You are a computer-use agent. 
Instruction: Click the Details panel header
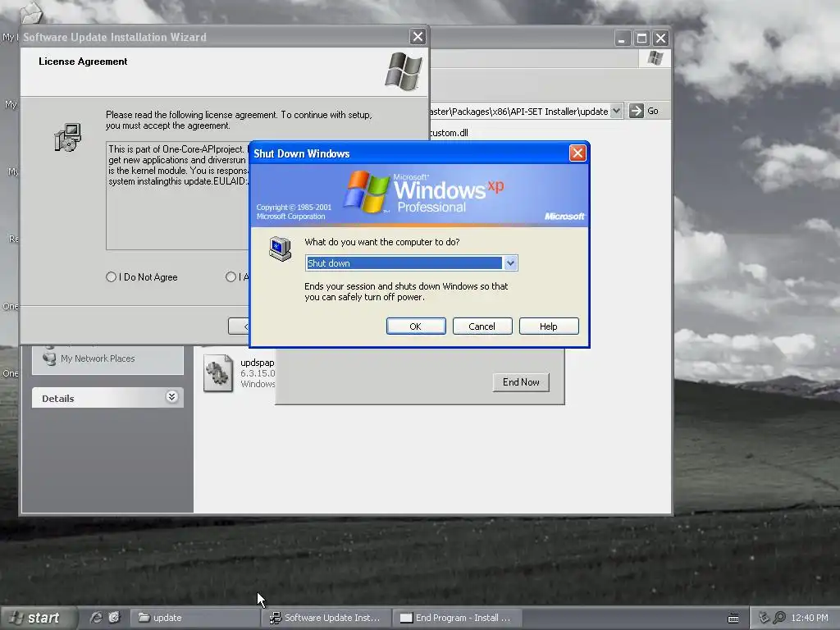pos(107,398)
